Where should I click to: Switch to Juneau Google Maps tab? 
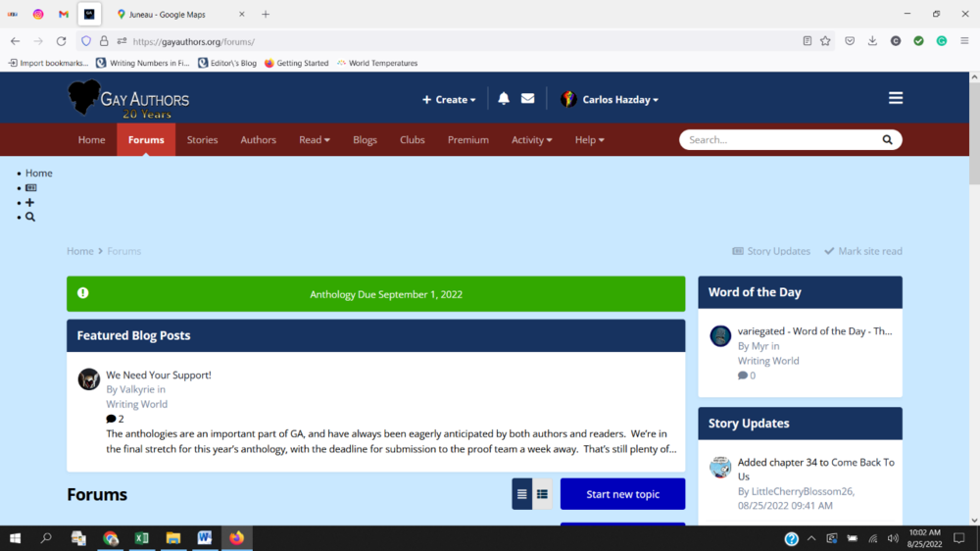175,14
